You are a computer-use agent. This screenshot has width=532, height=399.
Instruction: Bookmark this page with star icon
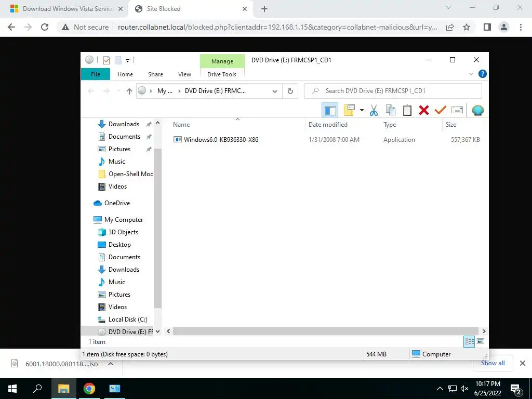[x=467, y=27]
